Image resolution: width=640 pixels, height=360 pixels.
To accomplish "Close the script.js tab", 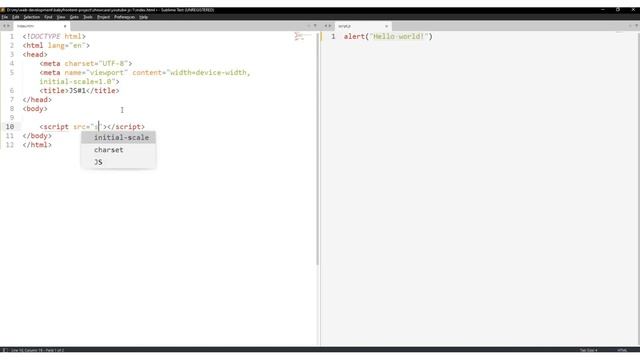I will point(387,26).
